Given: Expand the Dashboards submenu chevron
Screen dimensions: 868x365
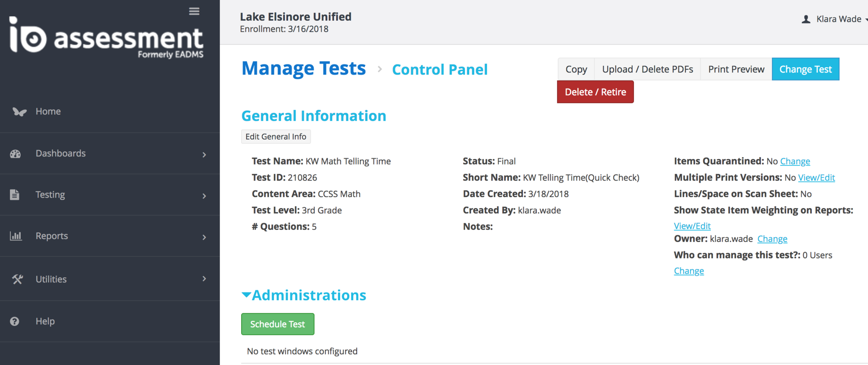Looking at the screenshot, I should coord(204,155).
